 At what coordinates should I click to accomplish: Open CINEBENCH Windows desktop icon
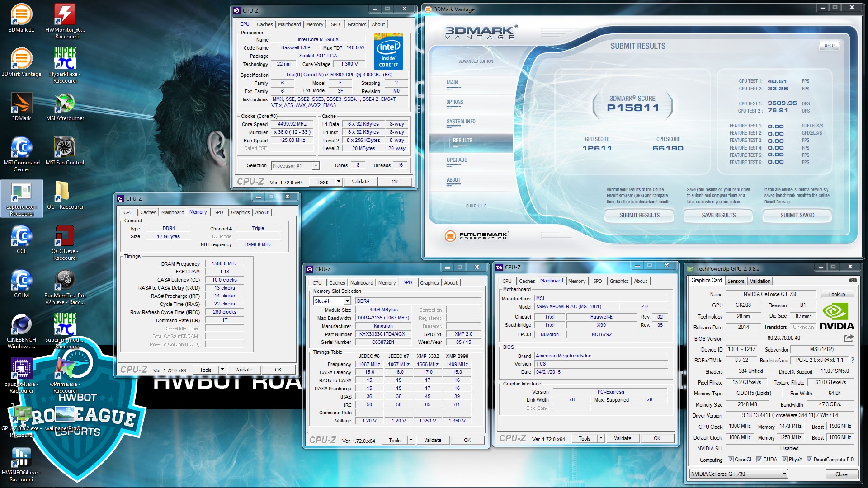pos(21,331)
